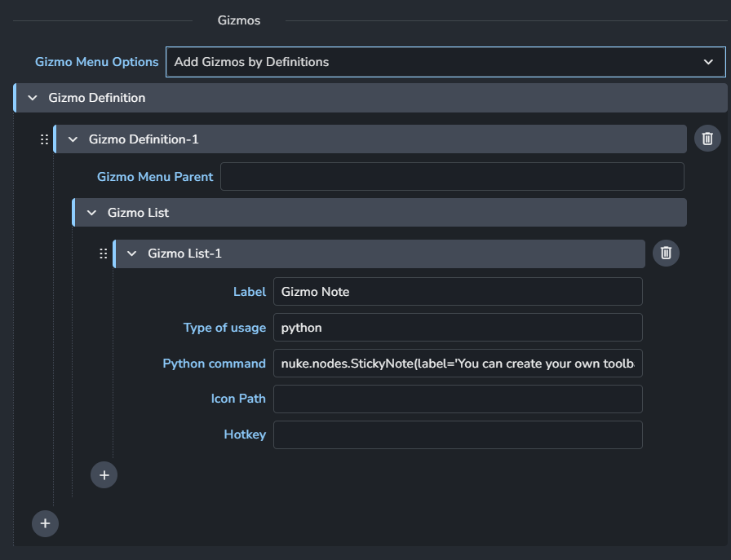Screen dimensions: 731x560
Task: Collapse the top Gizmo Definition section chevron
Action: tap(33, 98)
